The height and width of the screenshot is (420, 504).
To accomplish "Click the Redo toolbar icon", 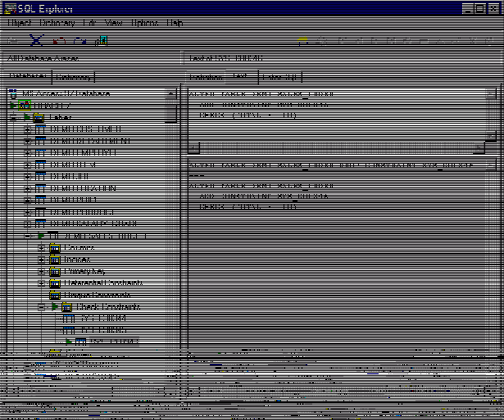I will (x=79, y=40).
